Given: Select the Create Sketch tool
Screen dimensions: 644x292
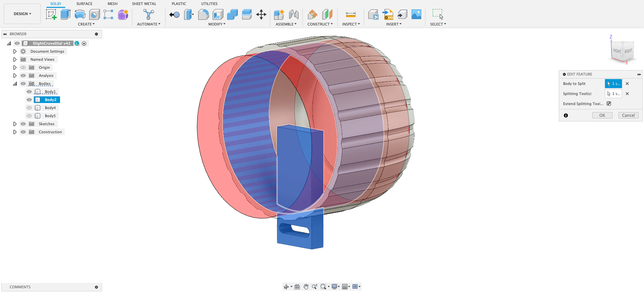Looking at the screenshot, I should click(x=51, y=14).
